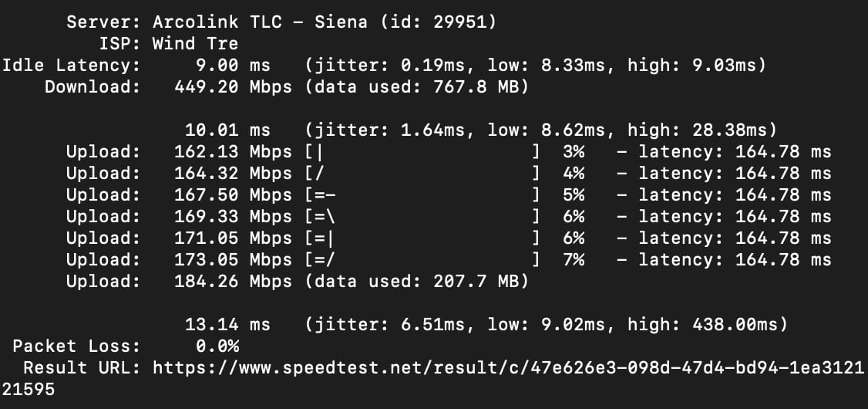
Task: Click the Upload 169.33 Mbps reading
Action: click(233, 217)
